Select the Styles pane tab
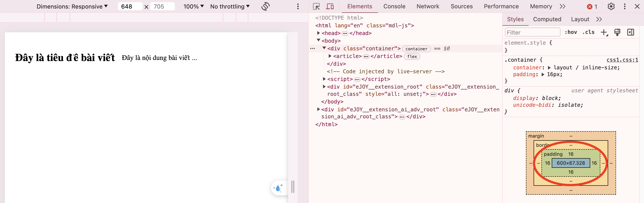This screenshot has height=203, width=644. [x=515, y=19]
